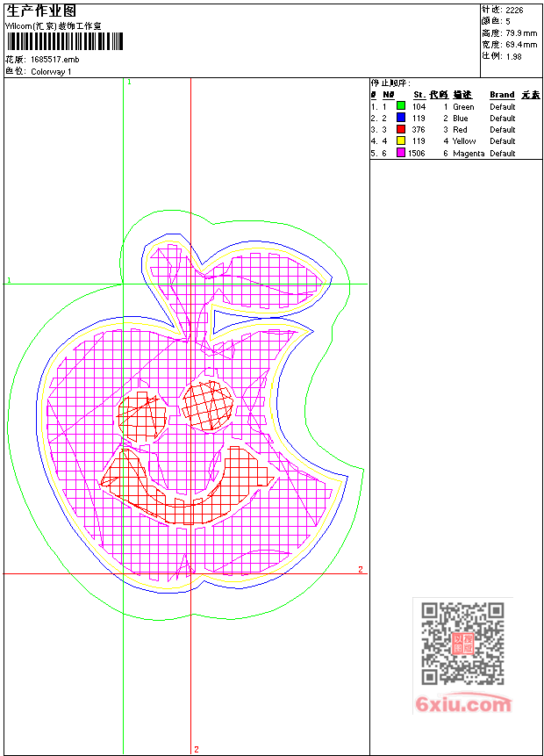The height and width of the screenshot is (756, 544).
Task: Click stitch count 104 in Green row
Action: coord(419,107)
